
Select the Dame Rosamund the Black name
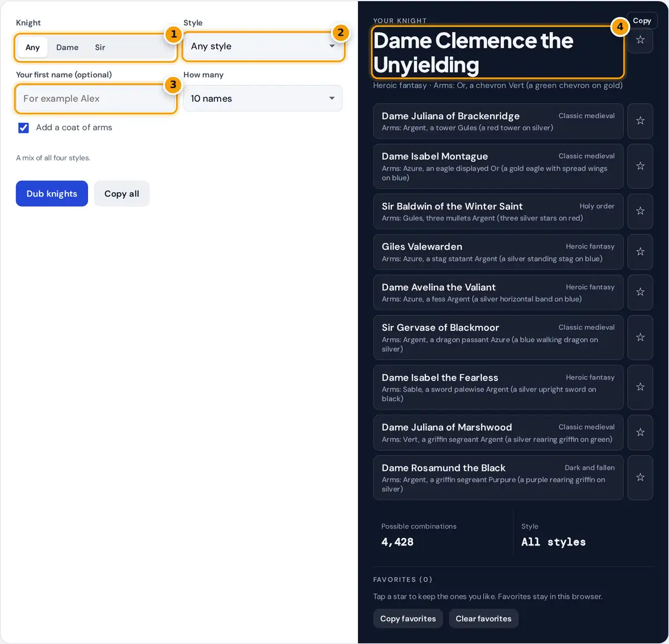click(444, 468)
